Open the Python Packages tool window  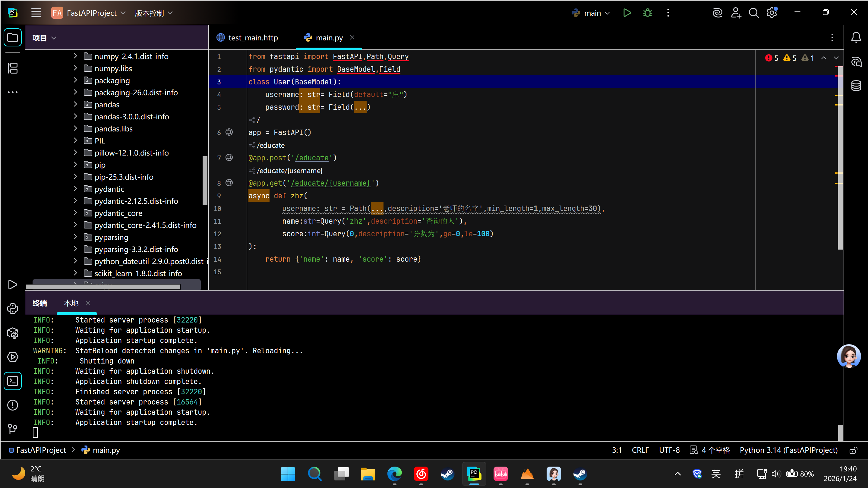click(x=12, y=333)
